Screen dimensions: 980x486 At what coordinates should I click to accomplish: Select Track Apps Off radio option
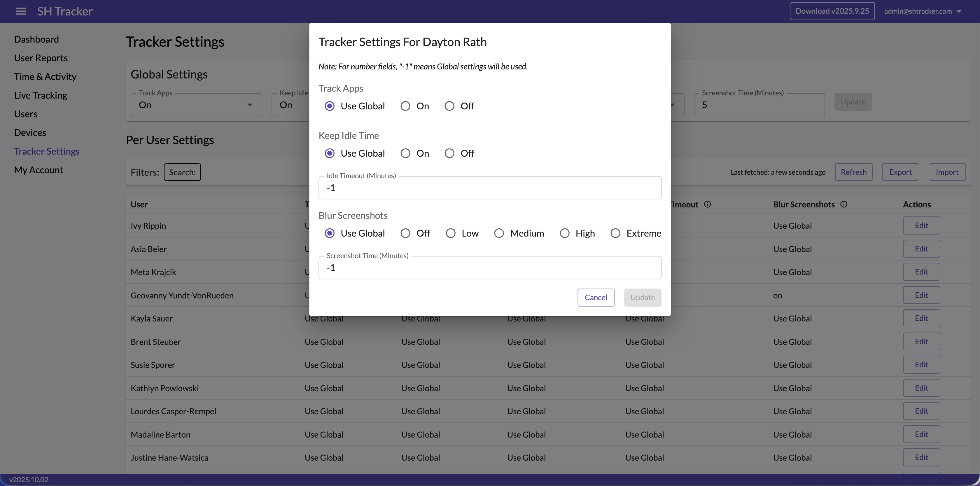click(449, 106)
